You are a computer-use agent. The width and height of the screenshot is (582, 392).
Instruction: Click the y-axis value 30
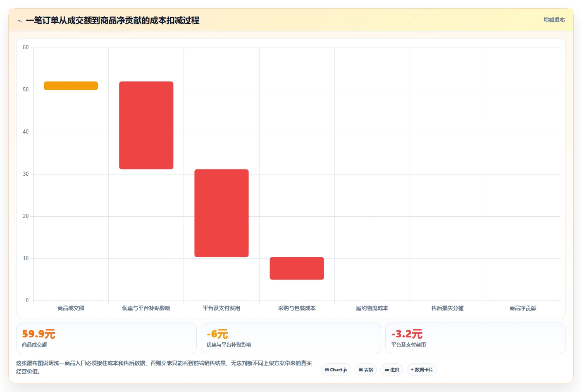26,174
